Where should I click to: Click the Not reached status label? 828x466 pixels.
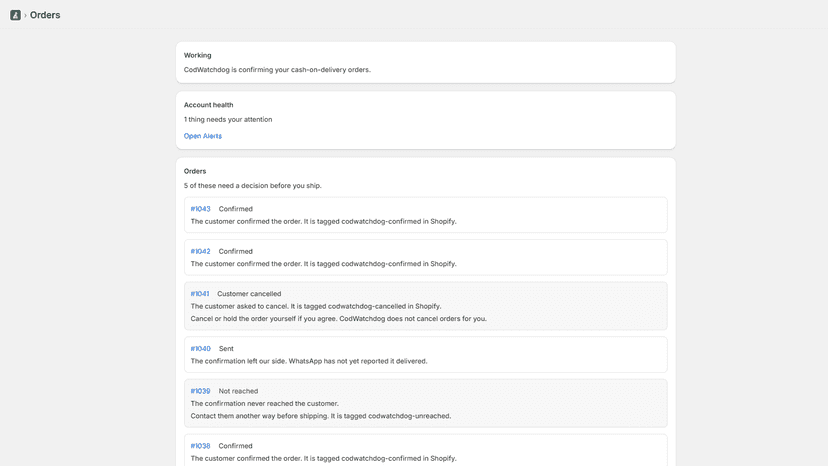point(238,391)
